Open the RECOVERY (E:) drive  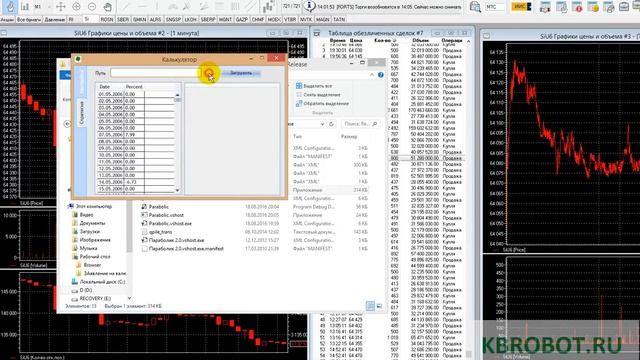pos(91,299)
